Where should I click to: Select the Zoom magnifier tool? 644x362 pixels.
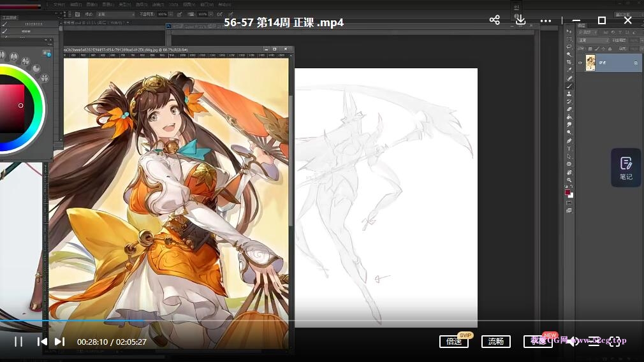tap(569, 180)
